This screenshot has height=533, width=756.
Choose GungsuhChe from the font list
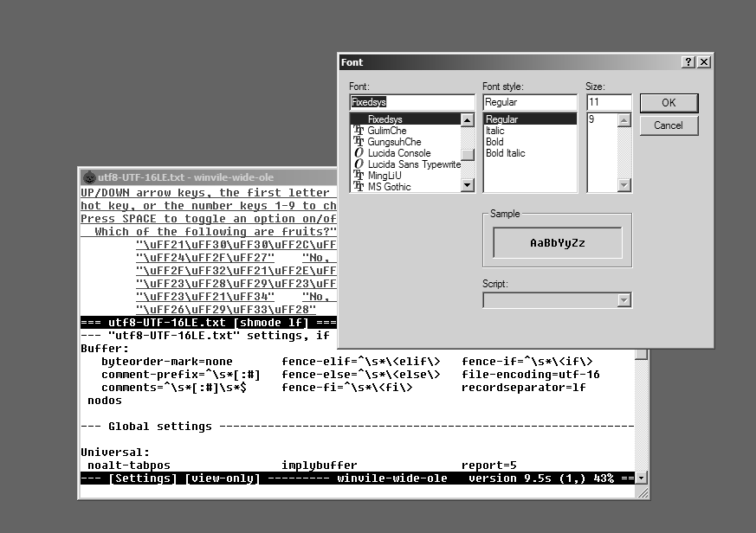coord(394,142)
